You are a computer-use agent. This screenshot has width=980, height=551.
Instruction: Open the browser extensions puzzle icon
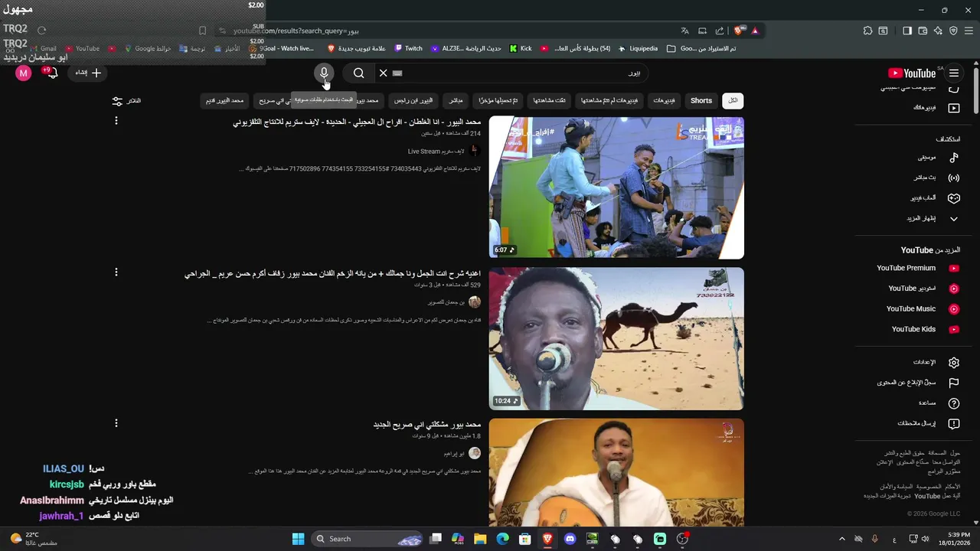pyautogui.click(x=867, y=31)
